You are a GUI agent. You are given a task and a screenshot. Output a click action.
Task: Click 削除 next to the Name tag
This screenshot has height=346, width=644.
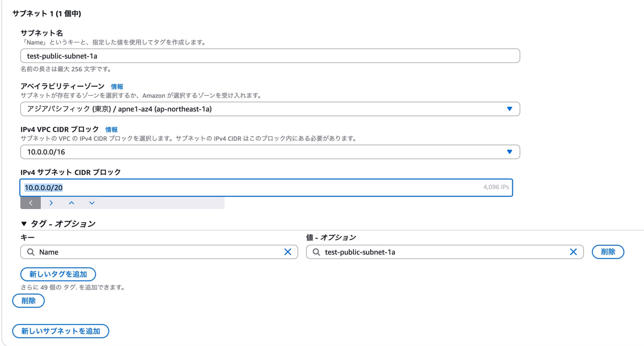608,252
